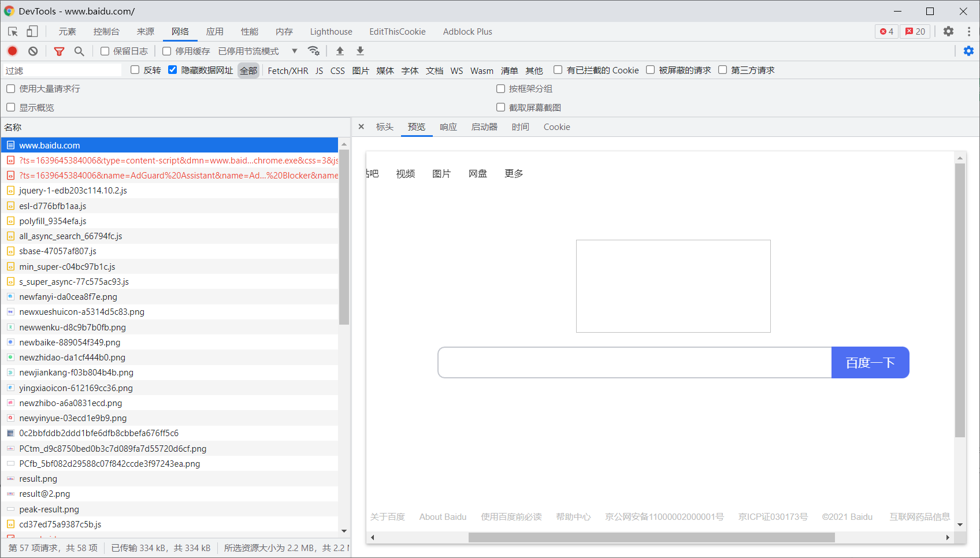Open DevTools settings gear icon
The width and height of the screenshot is (980, 558).
click(948, 32)
